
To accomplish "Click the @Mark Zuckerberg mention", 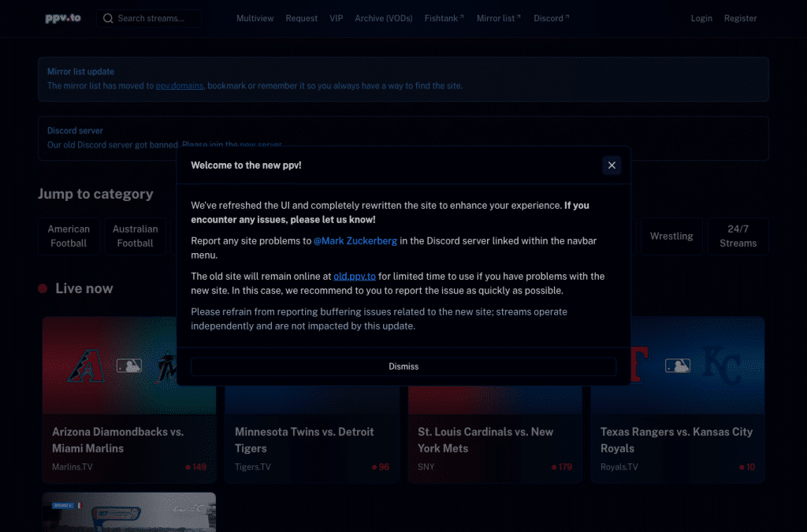I will coord(355,241).
